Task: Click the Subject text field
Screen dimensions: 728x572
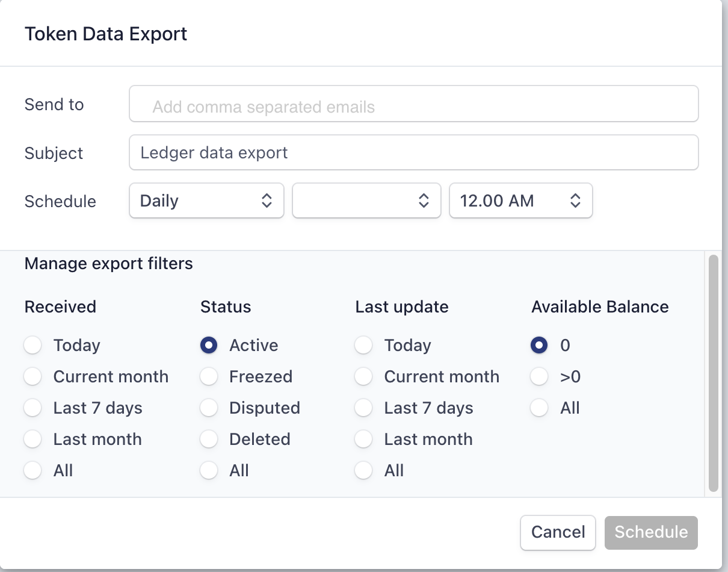Action: click(413, 153)
